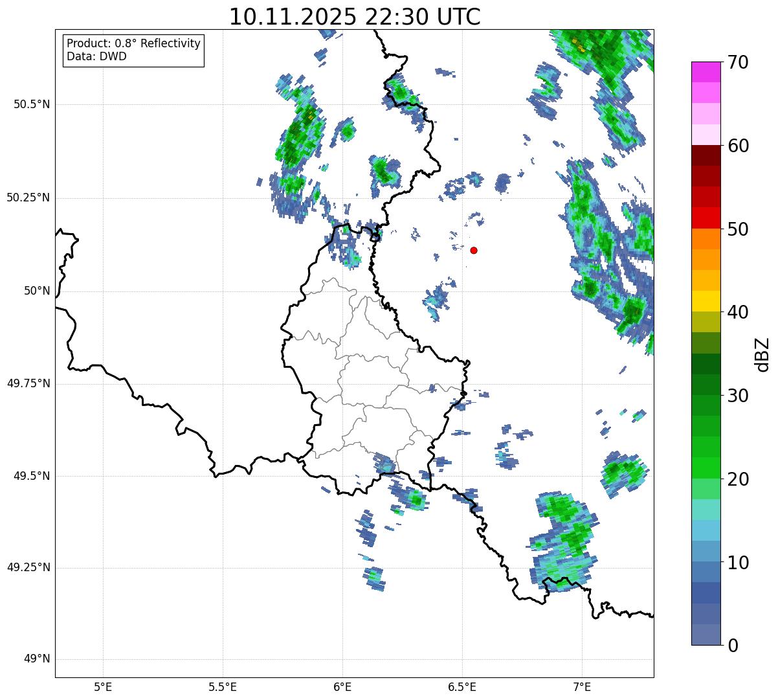This screenshot has height=700, width=778.
Task: Click the light blue swatch above 10
Action: [706, 552]
